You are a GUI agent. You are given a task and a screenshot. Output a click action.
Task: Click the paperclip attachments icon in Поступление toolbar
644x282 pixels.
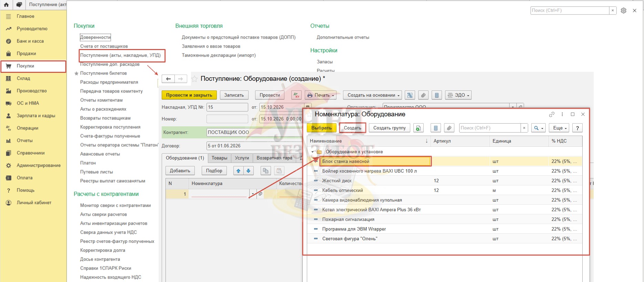[423, 95]
